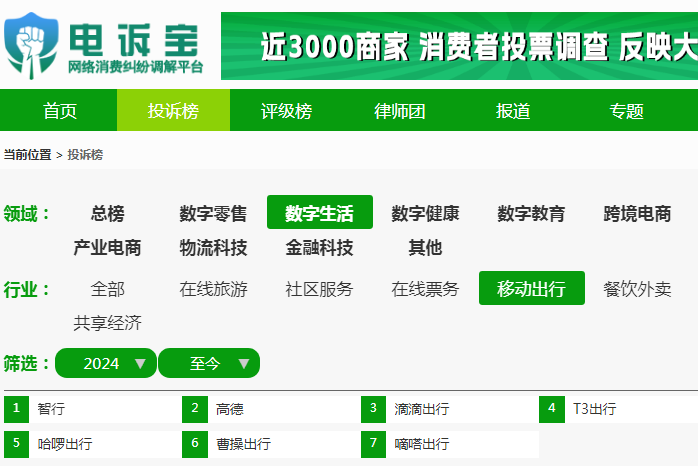The height and width of the screenshot is (466, 698).
Task: Click the 电诉宝 shield fist logo
Action: click(31, 46)
